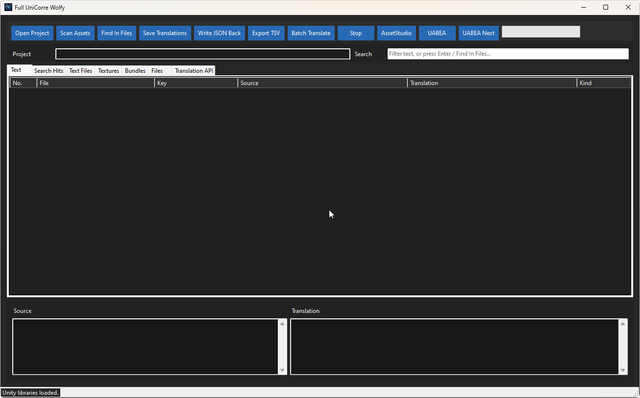Viewport: 640px width, 398px height.
Task: Launch UABEA Next
Action: 478,33
